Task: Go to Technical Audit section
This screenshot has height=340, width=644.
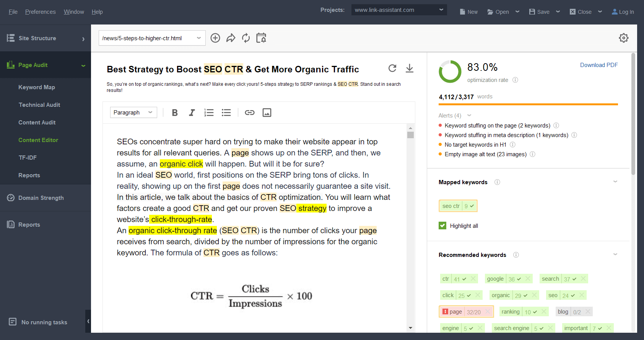Action: [x=39, y=105]
